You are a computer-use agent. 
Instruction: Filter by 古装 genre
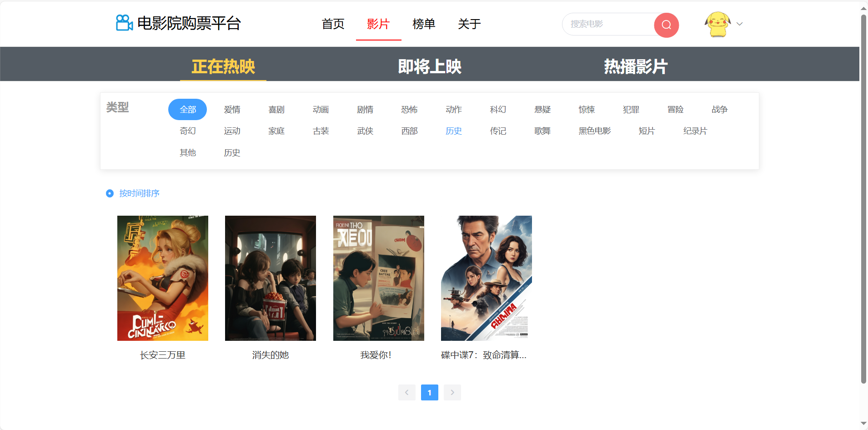point(321,131)
